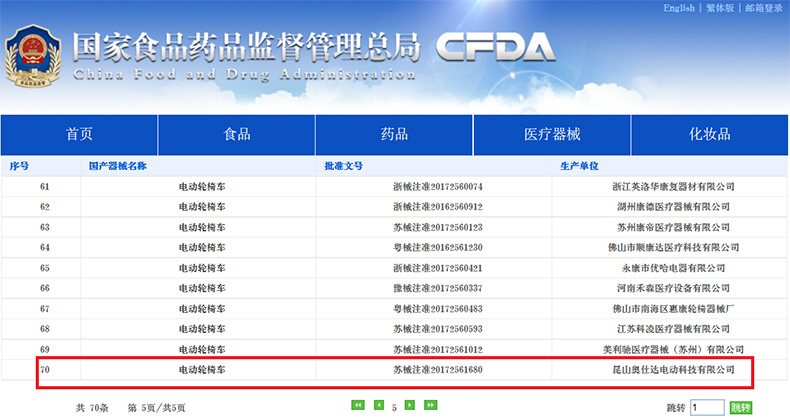Click manufacturer 江苏科凌医疗器械有限公司
The width and height of the screenshot is (790, 420).
click(x=673, y=329)
